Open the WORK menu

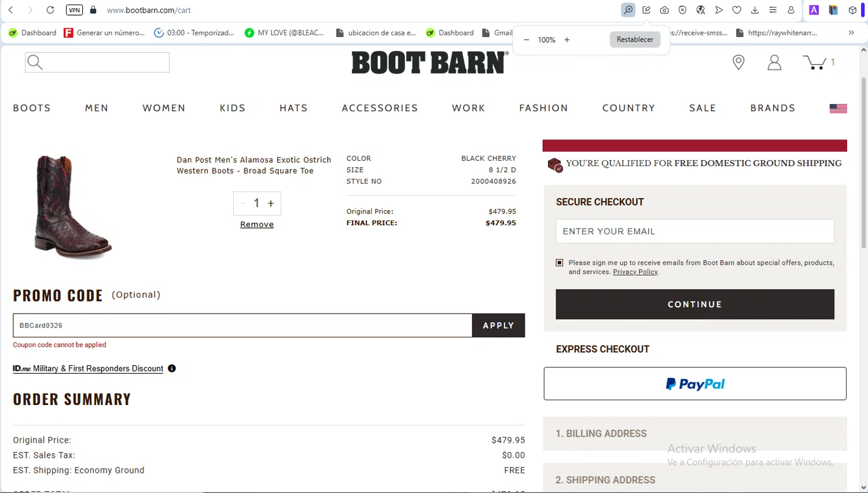point(468,108)
